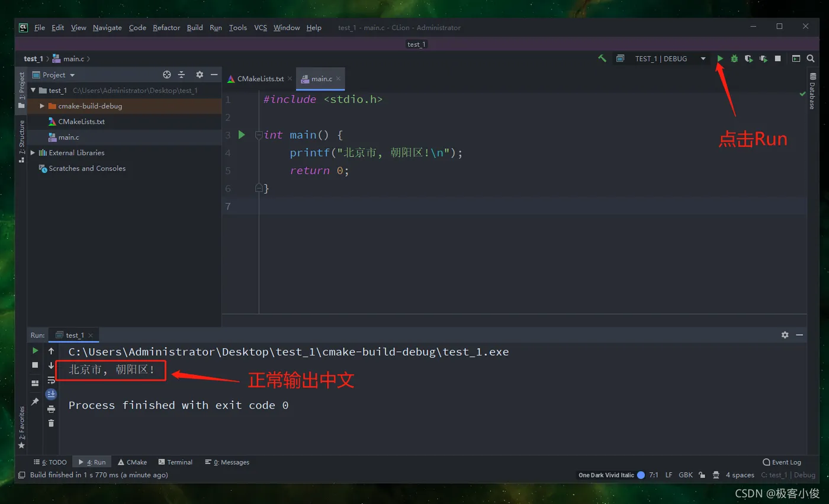The image size is (829, 504).
Task: Pin the Run tab with the pin icon
Action: click(x=35, y=402)
